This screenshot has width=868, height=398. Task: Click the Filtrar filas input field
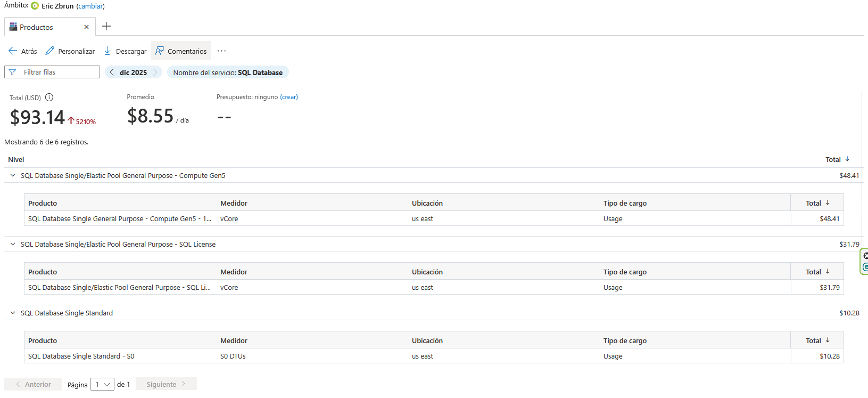click(x=59, y=72)
